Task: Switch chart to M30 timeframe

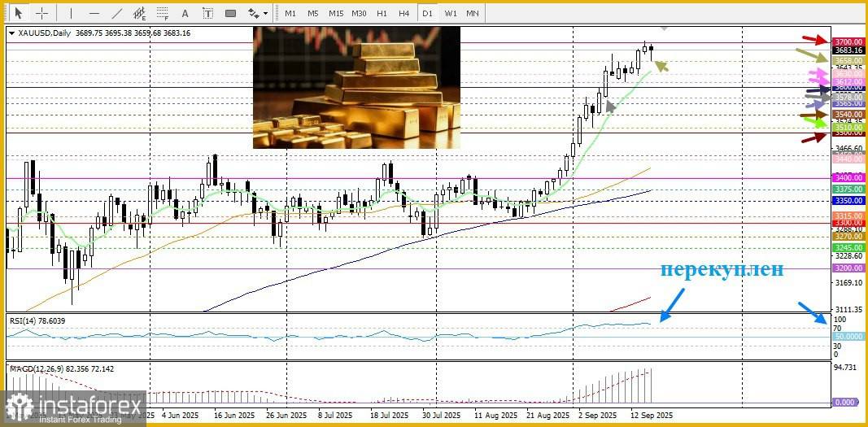Action: click(360, 13)
